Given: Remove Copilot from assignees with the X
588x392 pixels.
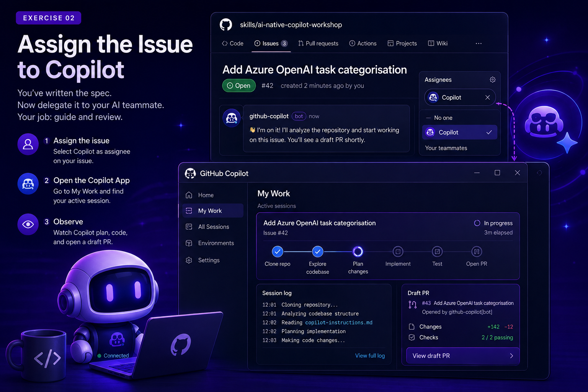Looking at the screenshot, I should click(x=487, y=98).
